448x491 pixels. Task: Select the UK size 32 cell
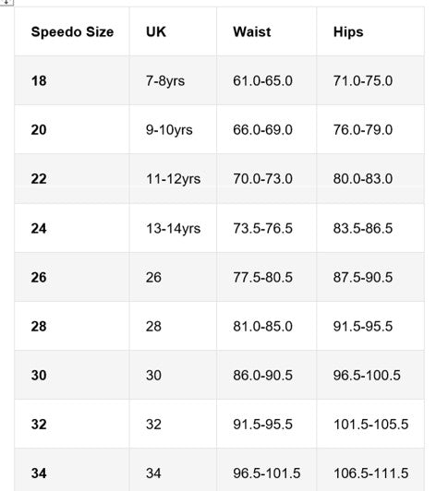(173, 424)
